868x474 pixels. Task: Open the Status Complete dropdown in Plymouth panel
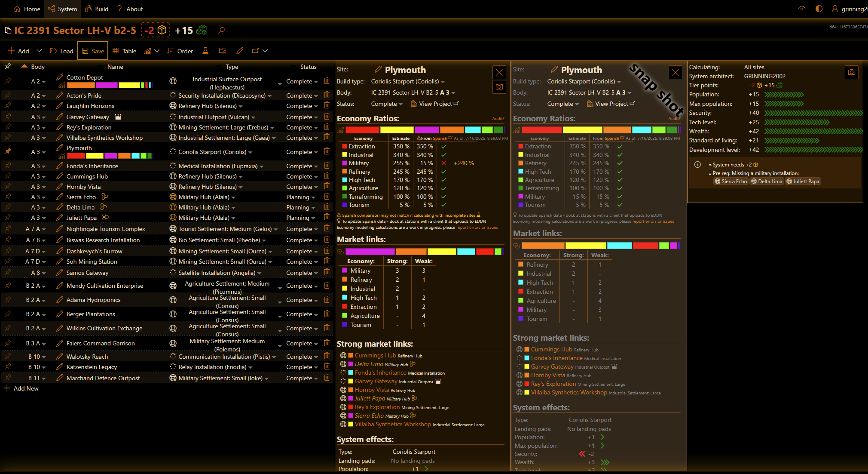387,104
